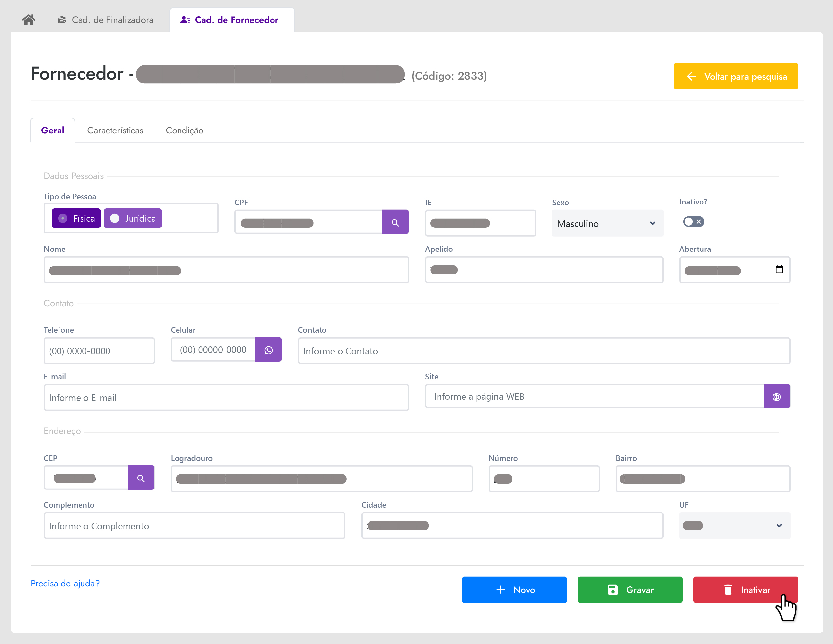The height and width of the screenshot is (644, 833).
Task: Switch to Cad. de Finalizadora tab
Action: coord(106,20)
